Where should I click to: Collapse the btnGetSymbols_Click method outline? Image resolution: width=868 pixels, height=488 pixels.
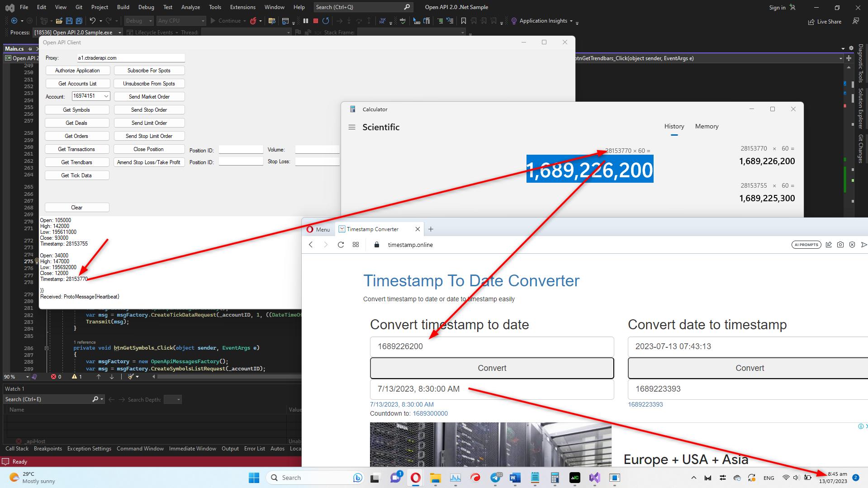pos(46,348)
